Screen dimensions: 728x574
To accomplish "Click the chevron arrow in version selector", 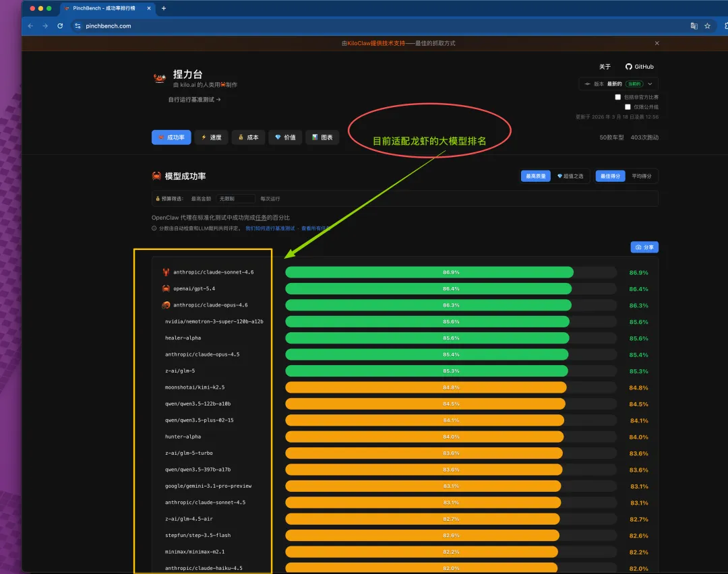I will pos(650,84).
